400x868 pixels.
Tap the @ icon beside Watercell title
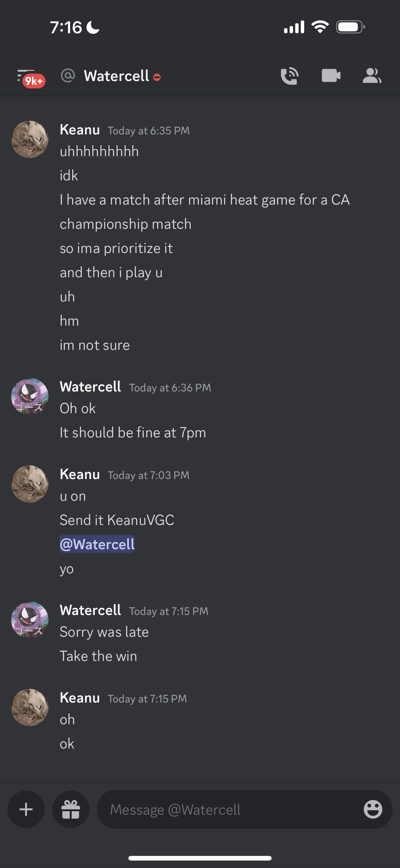(68, 75)
